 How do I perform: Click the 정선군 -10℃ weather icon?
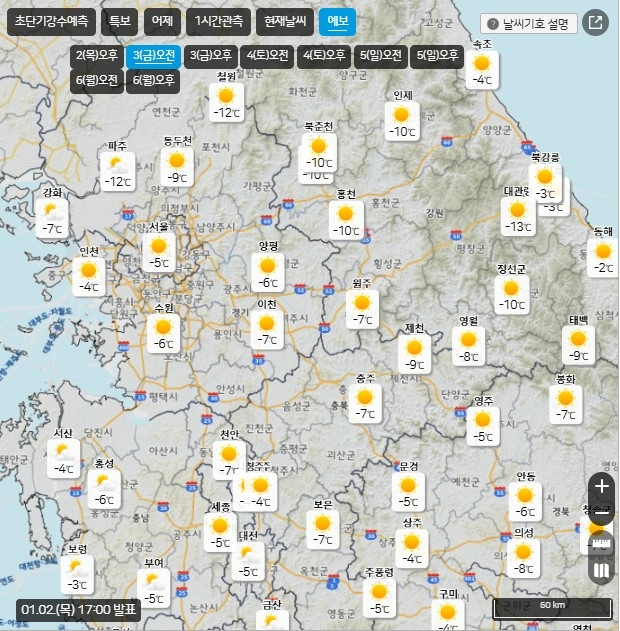pos(512,295)
